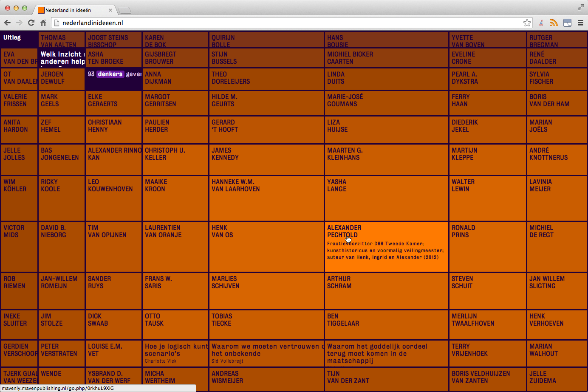
Task: Select the Nederland in ideeën tab
Action: 72,10
